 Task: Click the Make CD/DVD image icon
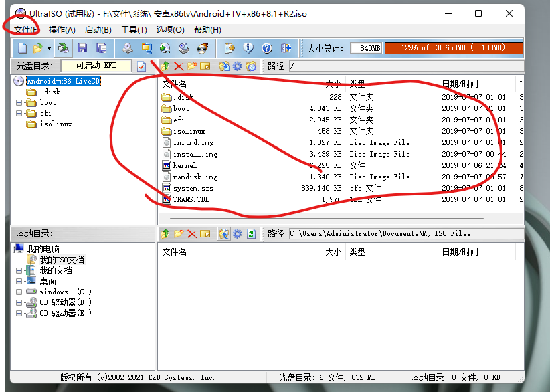(x=127, y=48)
